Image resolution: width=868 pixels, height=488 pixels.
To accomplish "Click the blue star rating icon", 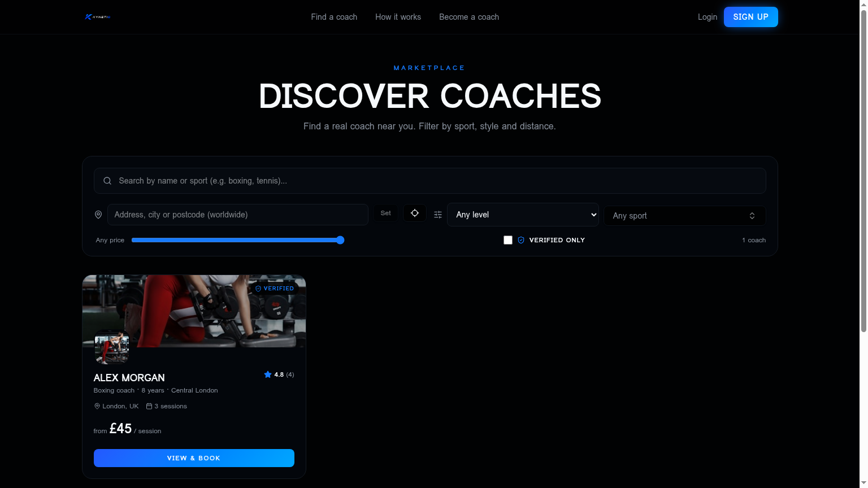I will click(268, 374).
